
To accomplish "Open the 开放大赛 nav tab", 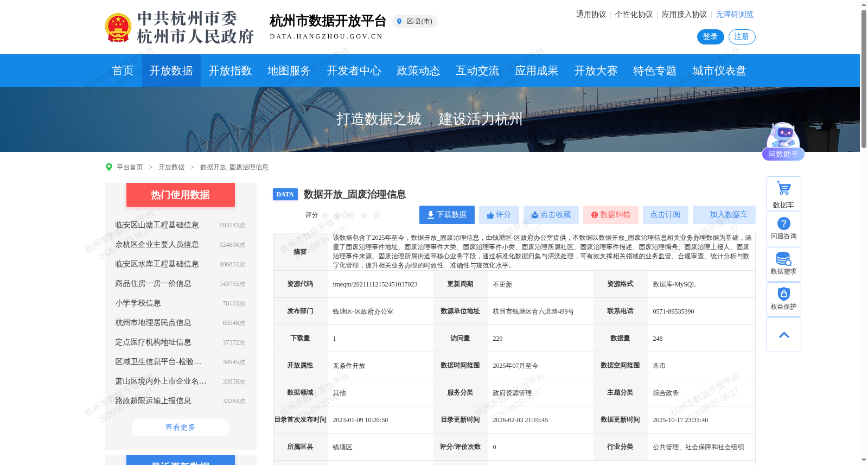I will tap(596, 71).
